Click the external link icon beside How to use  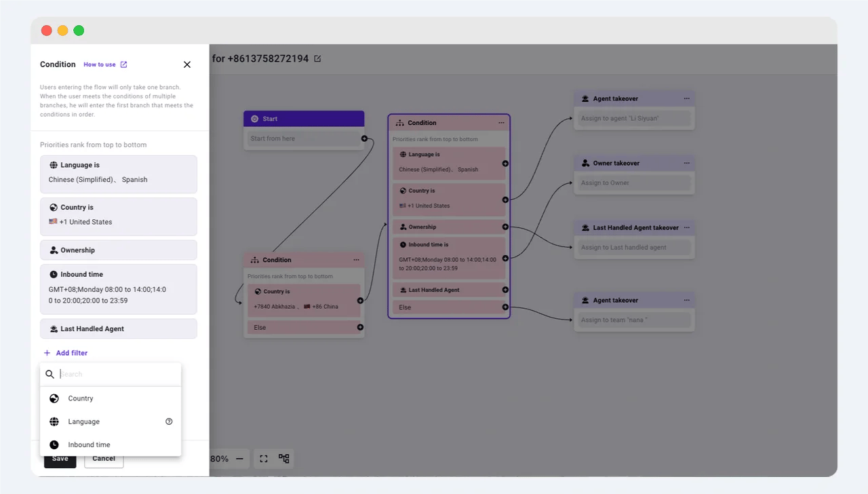tap(123, 64)
